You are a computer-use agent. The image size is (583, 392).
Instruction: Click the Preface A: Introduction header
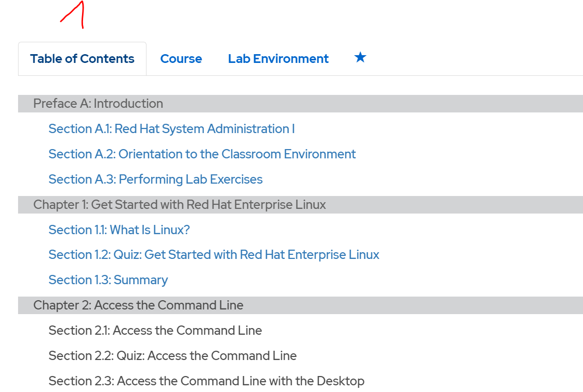98,103
